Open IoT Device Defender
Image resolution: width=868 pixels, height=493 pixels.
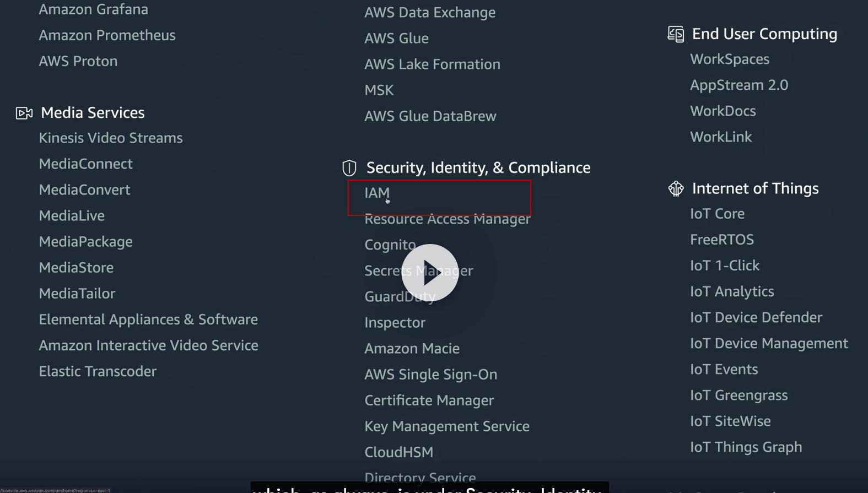coord(756,318)
